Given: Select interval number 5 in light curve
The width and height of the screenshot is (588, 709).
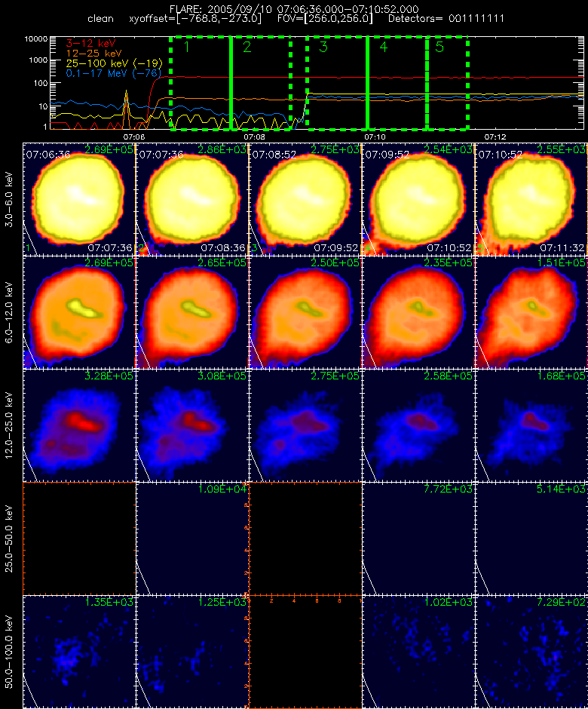Looking at the screenshot, I should tap(439, 47).
